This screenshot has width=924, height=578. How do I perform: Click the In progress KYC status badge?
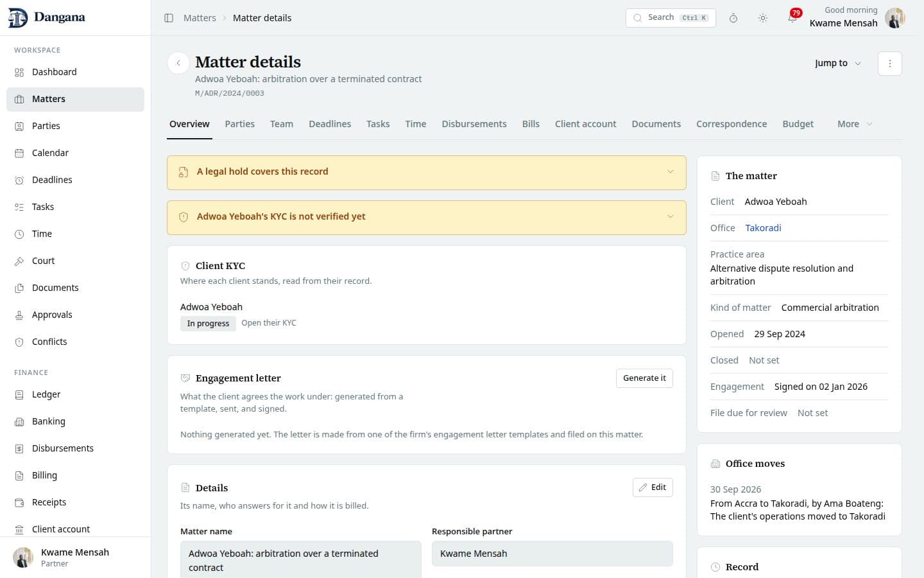tap(208, 324)
